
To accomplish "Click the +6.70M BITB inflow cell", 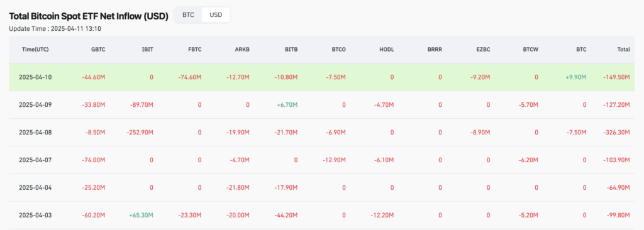I will tap(286, 105).
